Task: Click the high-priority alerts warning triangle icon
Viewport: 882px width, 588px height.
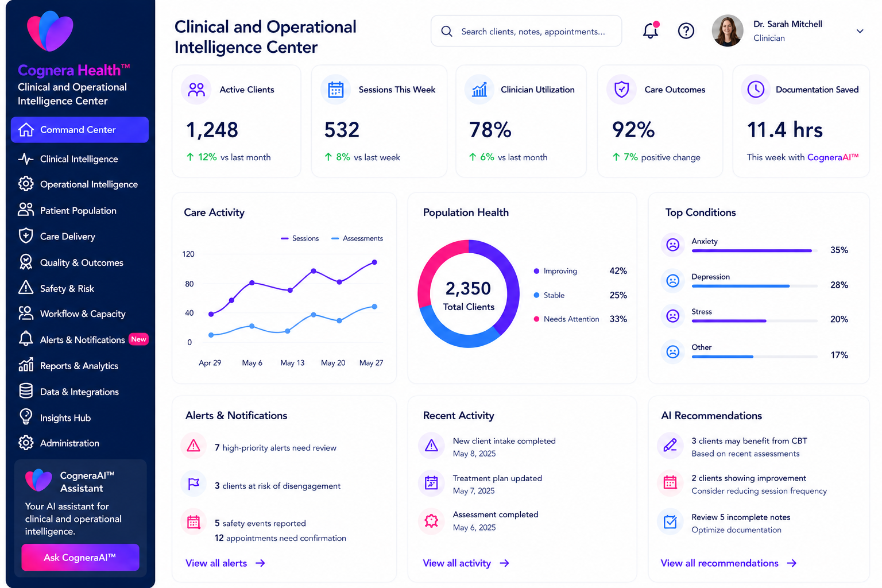Action: [x=194, y=446]
